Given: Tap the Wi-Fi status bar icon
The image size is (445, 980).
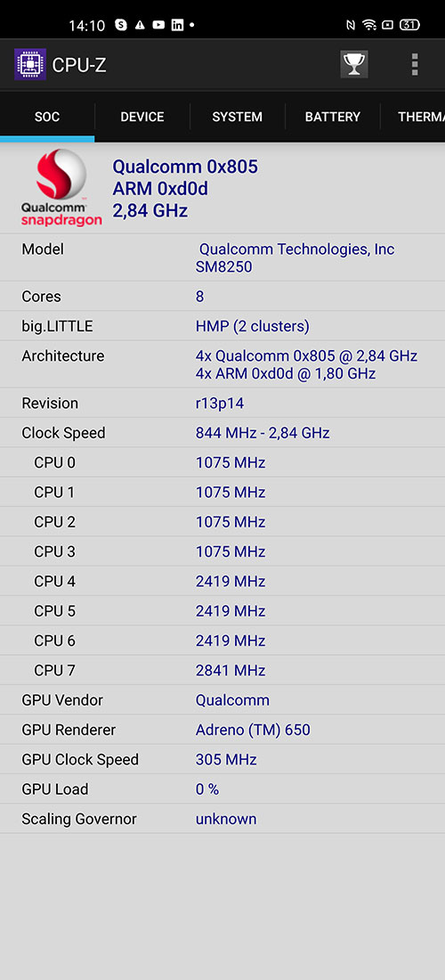Looking at the screenshot, I should 368,26.
